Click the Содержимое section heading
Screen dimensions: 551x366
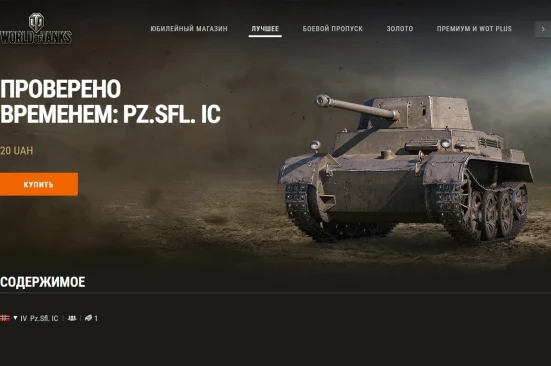[x=43, y=282]
